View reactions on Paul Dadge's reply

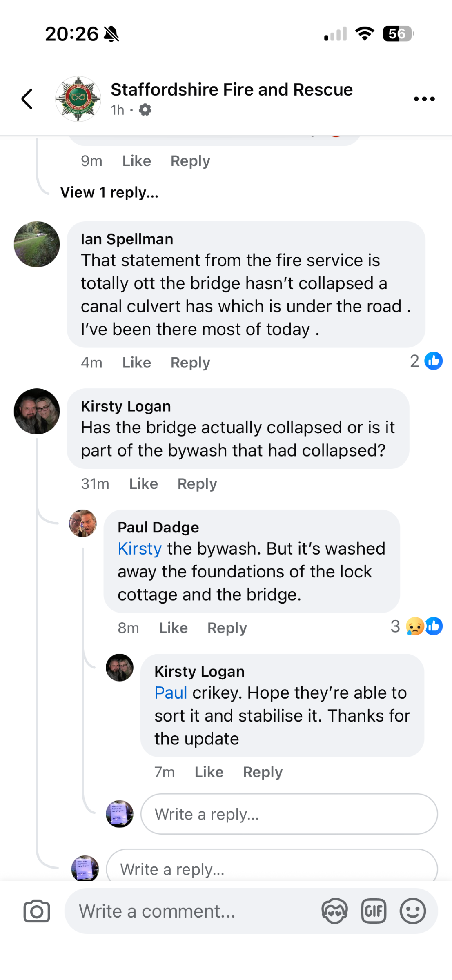pyautogui.click(x=417, y=626)
